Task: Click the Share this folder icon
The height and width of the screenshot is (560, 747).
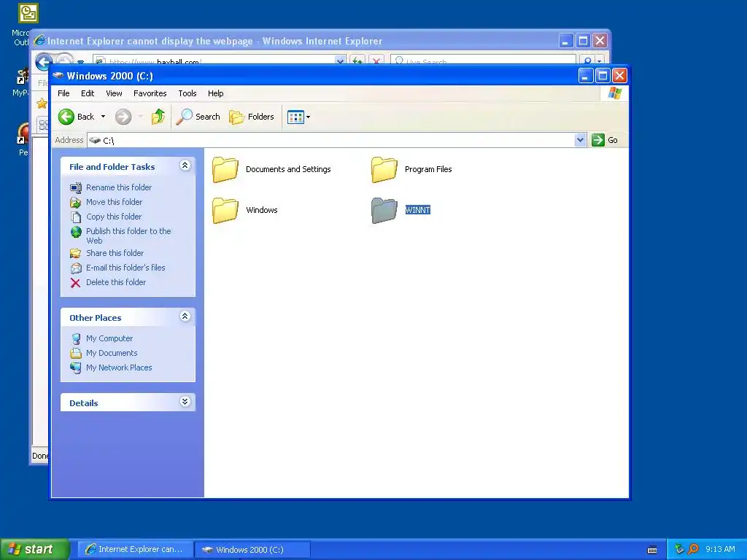Action: click(x=76, y=253)
